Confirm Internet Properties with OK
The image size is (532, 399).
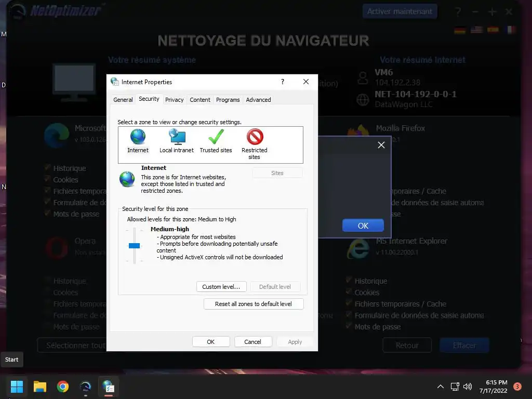pyautogui.click(x=211, y=342)
